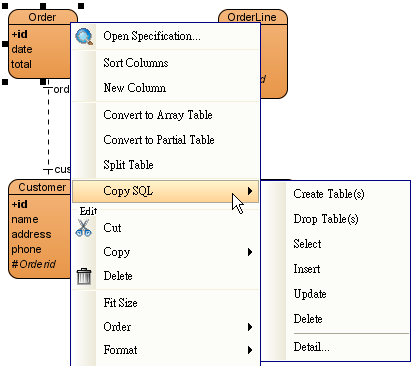Select Fit Size menu entry
This screenshot has width=415, height=366.
coord(166,303)
